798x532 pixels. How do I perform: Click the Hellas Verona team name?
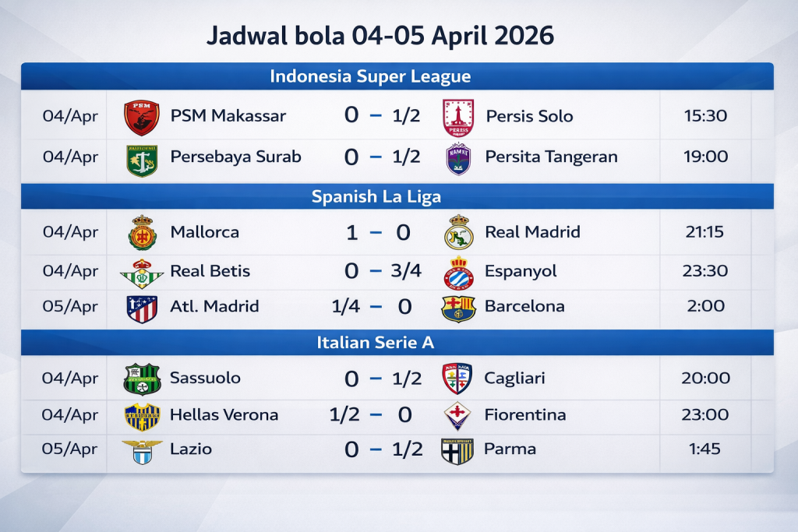point(224,415)
